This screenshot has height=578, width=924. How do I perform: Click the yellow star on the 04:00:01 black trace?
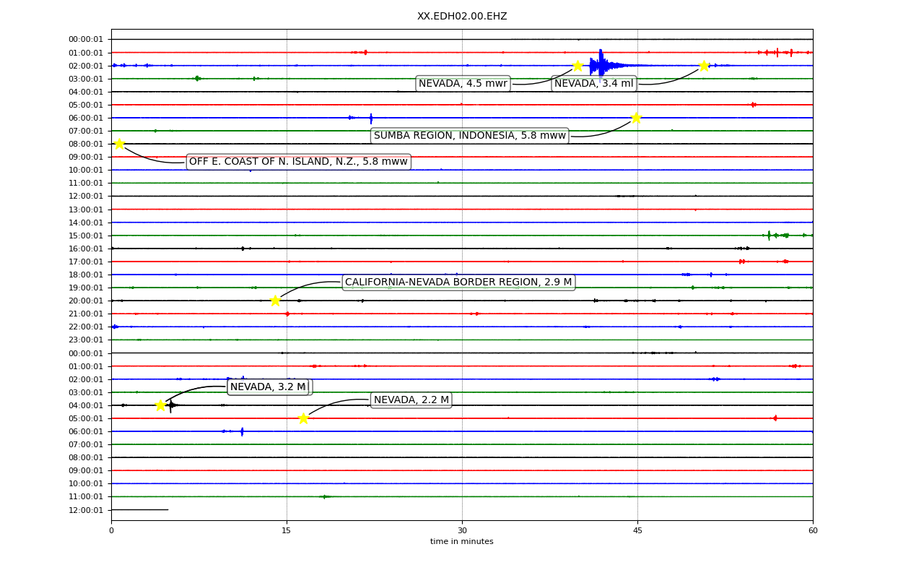160,405
